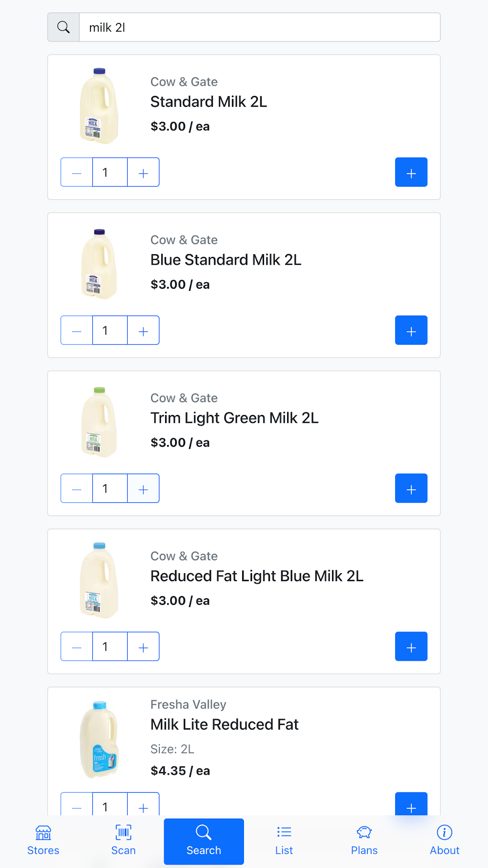This screenshot has width=488, height=868.
Task: Decrease quantity of Standard Milk 2L
Action: point(77,172)
